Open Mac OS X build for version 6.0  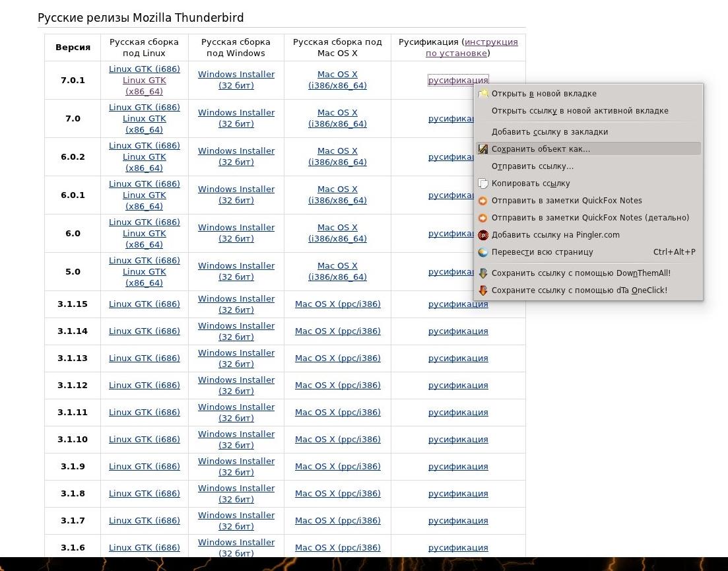coord(337,233)
